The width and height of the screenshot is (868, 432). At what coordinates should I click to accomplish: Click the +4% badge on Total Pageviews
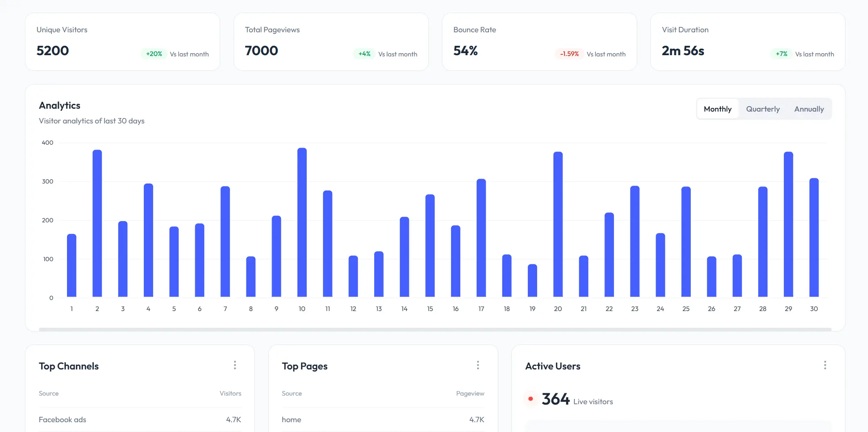(x=364, y=54)
